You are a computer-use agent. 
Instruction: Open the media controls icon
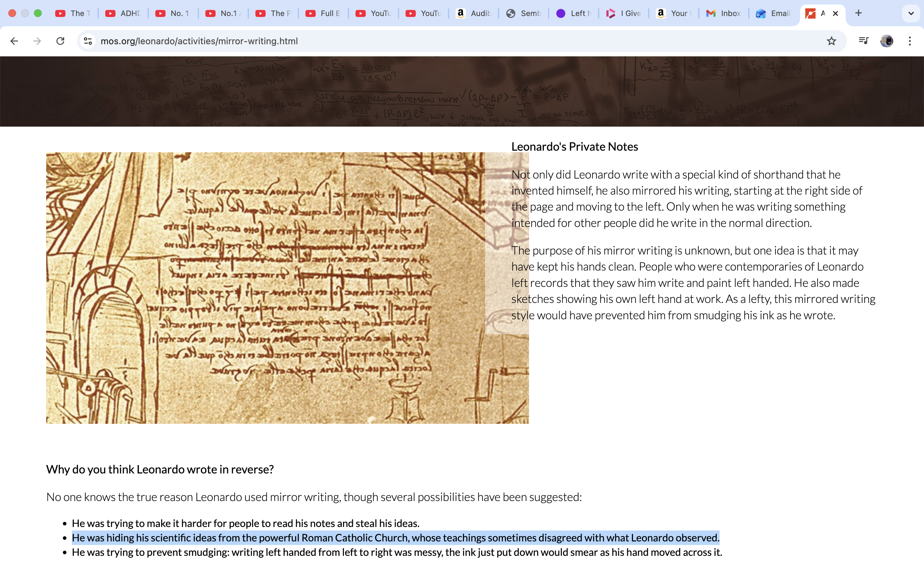point(863,41)
